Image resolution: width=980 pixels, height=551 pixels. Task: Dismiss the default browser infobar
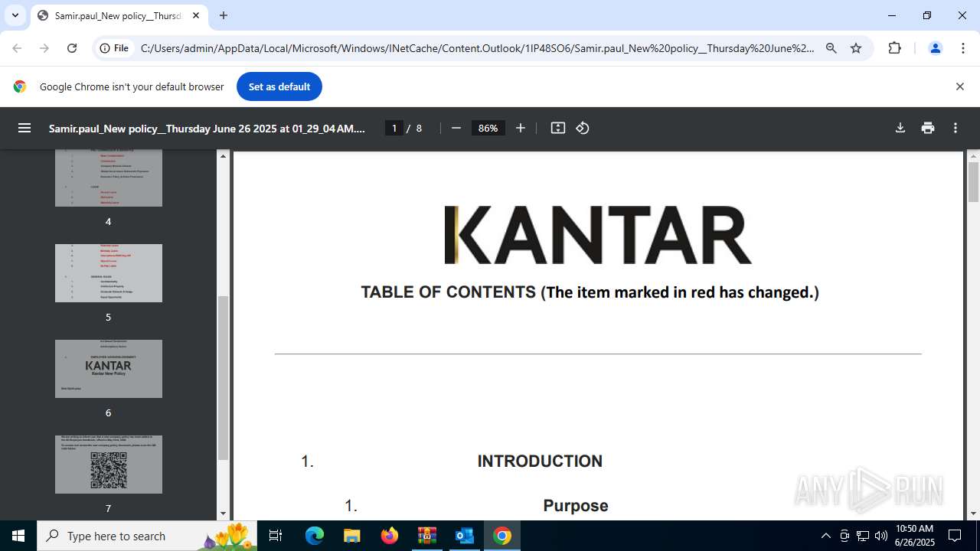[959, 86]
